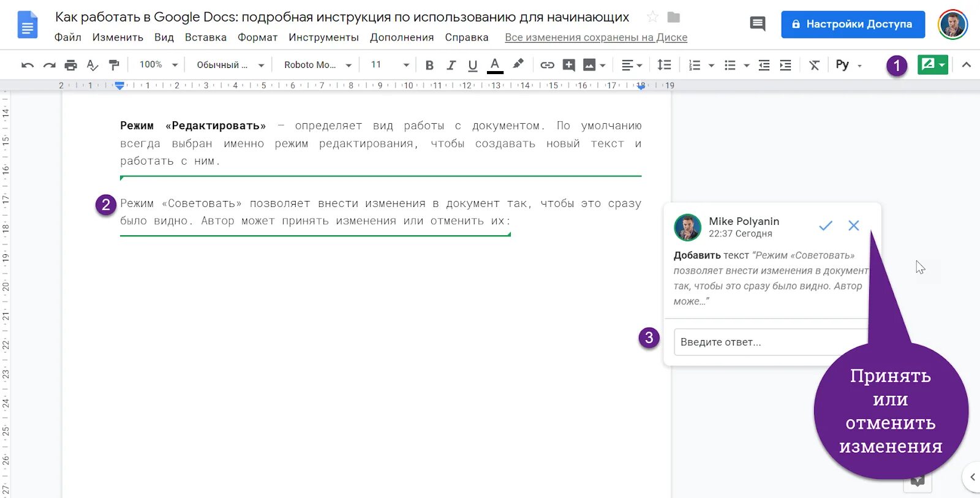The width and height of the screenshot is (980, 498).
Task: Run the spell check icon
Action: click(x=92, y=65)
